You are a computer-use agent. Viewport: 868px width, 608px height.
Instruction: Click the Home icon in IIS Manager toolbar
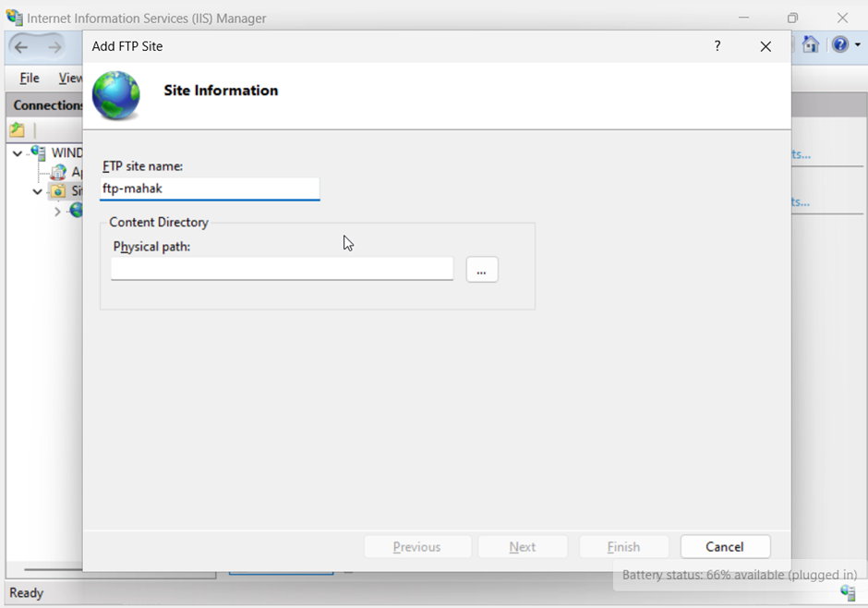point(811,44)
